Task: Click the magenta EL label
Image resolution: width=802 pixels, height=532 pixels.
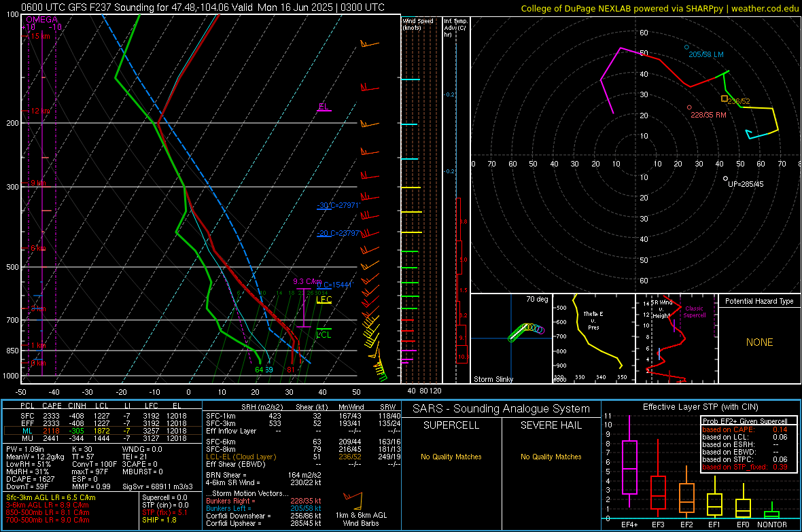Action: pyautogui.click(x=324, y=107)
